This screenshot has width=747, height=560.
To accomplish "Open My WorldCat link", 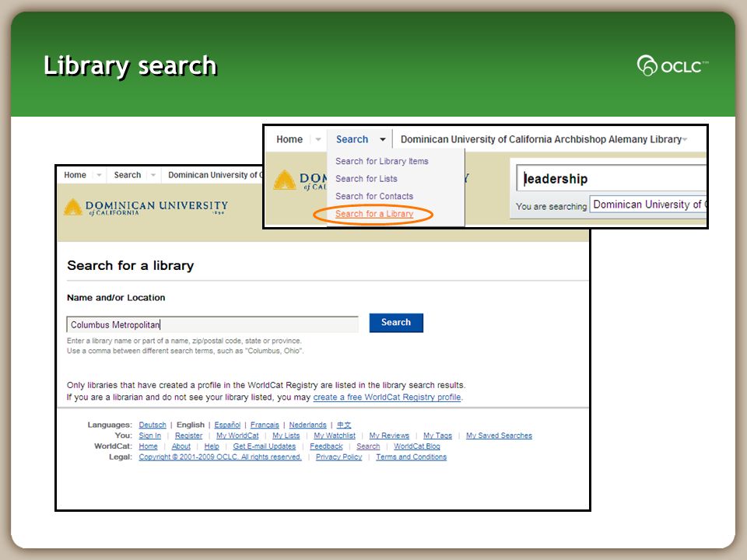I will tap(237, 436).
